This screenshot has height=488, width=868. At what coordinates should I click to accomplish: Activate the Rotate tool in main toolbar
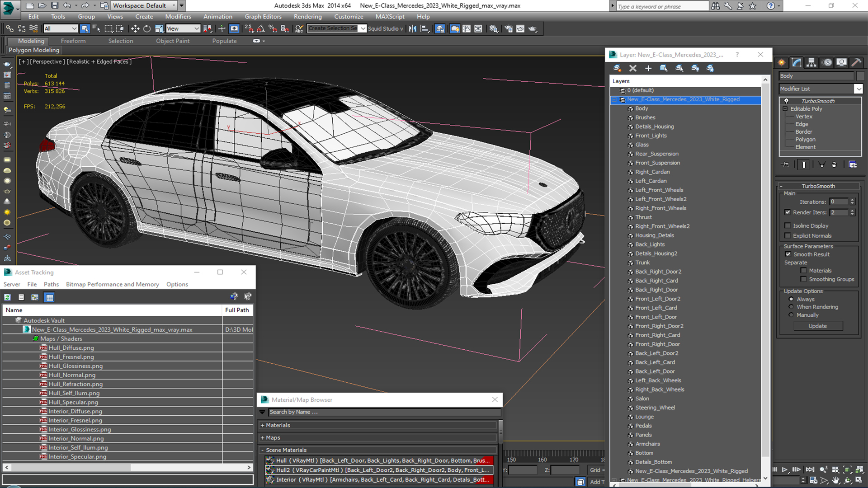pyautogui.click(x=147, y=28)
